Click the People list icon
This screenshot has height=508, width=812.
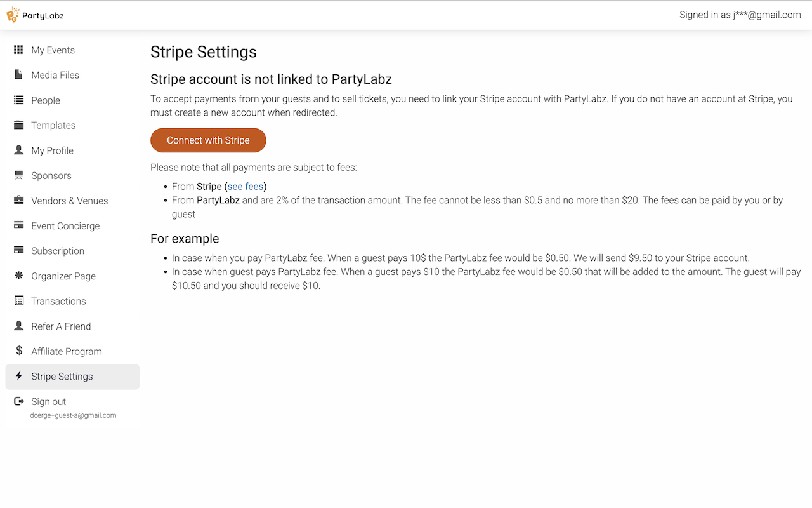19,100
